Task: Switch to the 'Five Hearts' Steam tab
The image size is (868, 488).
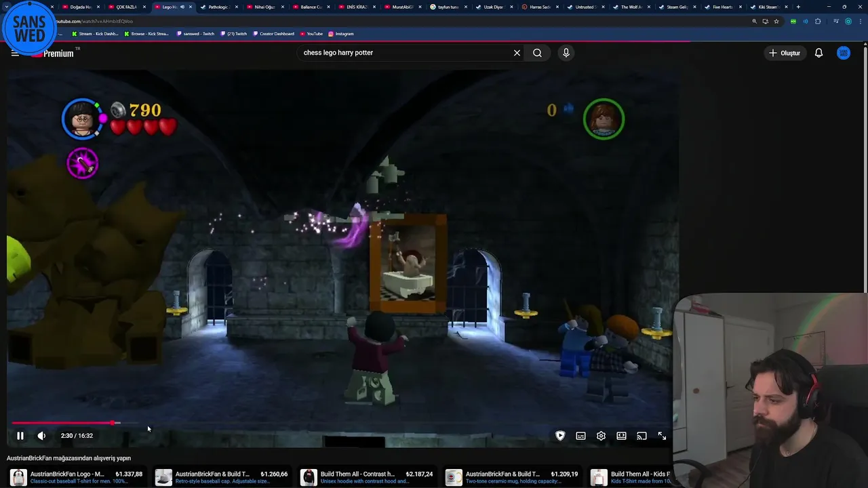Action: point(723,7)
